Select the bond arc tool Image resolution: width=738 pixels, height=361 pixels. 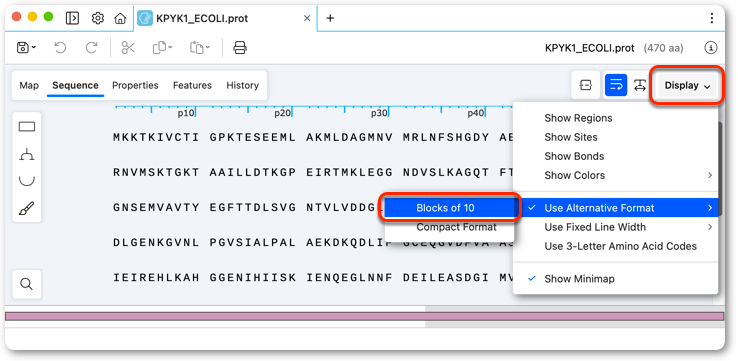[27, 180]
